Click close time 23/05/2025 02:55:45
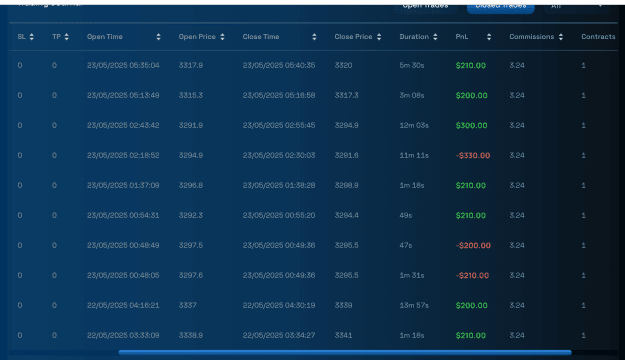The image size is (625, 360). tap(279, 125)
